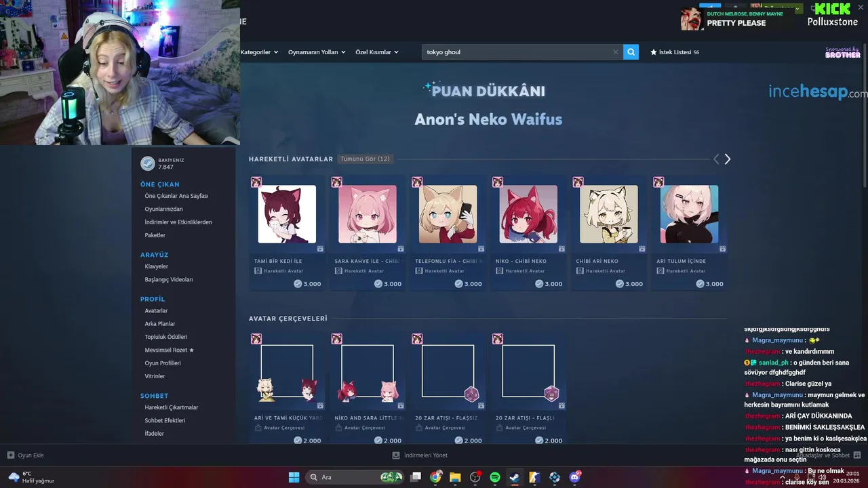Expand the Oynamanın Yolları menu
Viewport: 868px width, 488px height.
pyautogui.click(x=317, y=52)
